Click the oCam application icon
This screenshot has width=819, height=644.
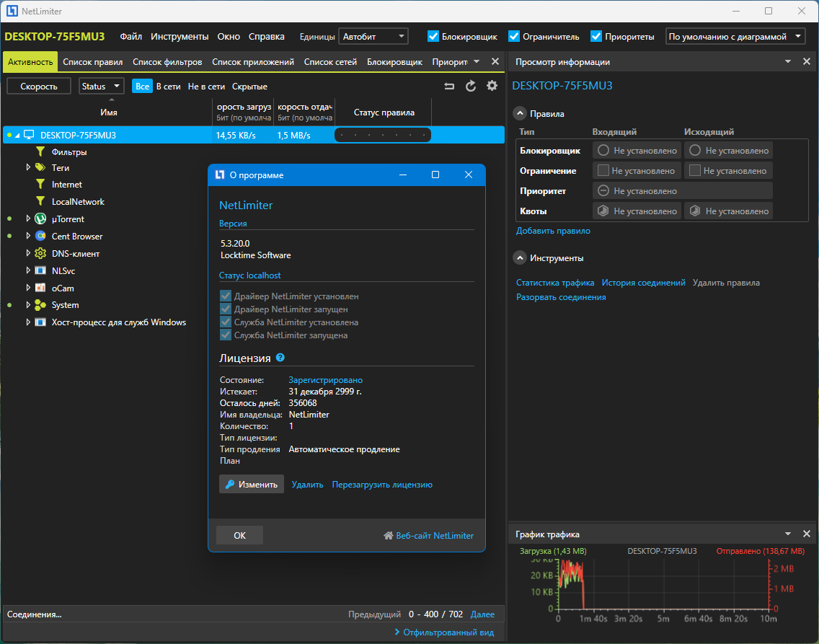pos(40,288)
